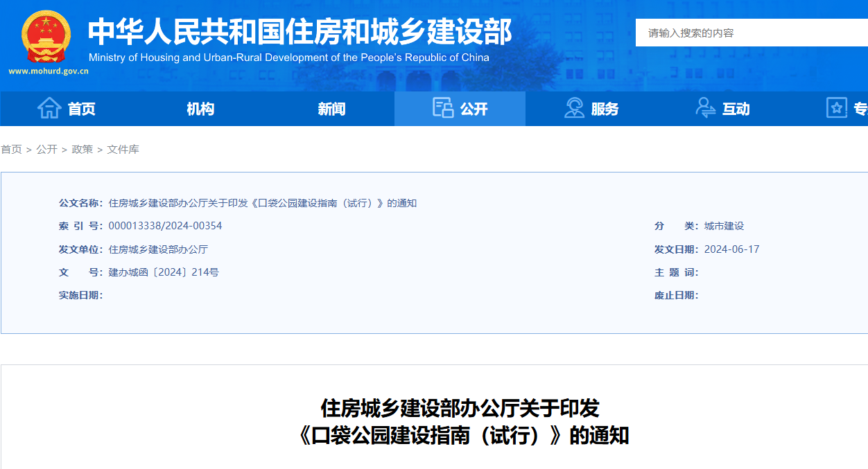Click the 主题词 label
This screenshot has height=469, width=868.
click(677, 272)
